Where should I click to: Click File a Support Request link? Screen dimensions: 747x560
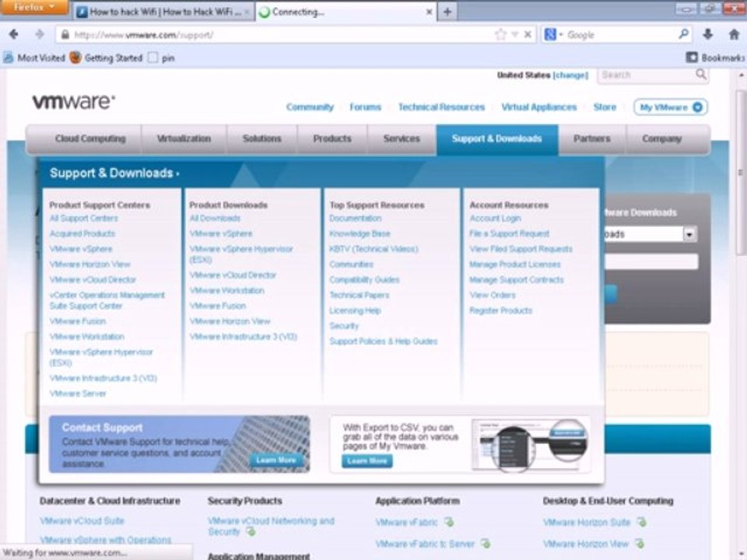[x=509, y=233]
